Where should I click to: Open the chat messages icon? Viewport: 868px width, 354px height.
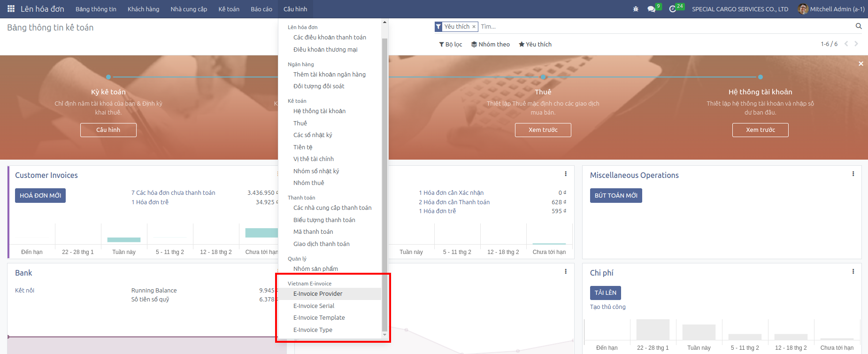651,9
